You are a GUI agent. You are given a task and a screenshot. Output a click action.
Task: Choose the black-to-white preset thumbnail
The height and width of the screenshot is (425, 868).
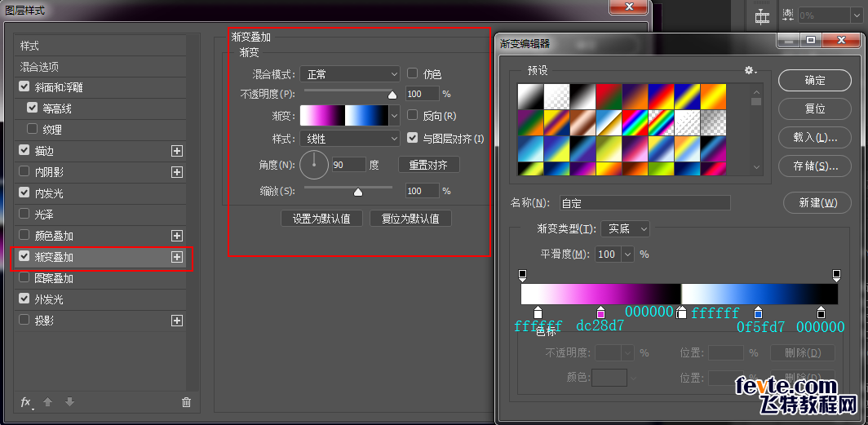click(x=582, y=96)
